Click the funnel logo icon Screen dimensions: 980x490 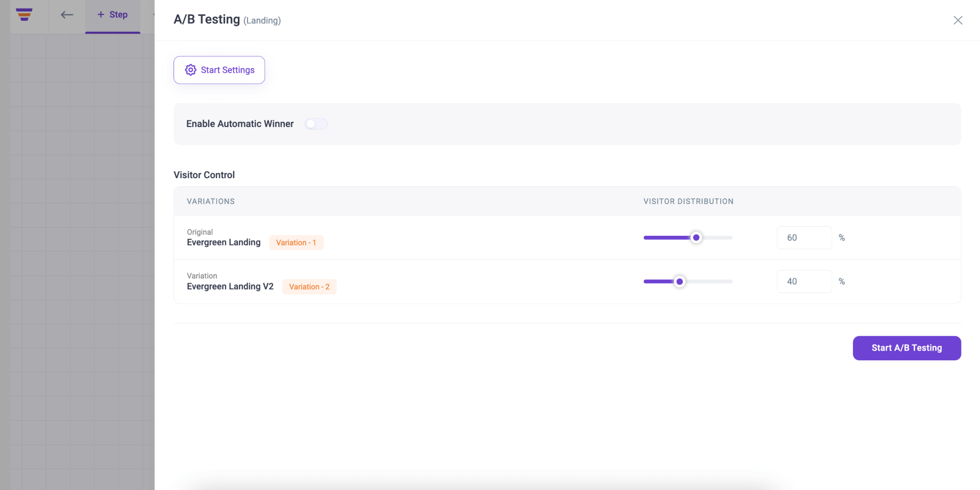[x=24, y=15]
